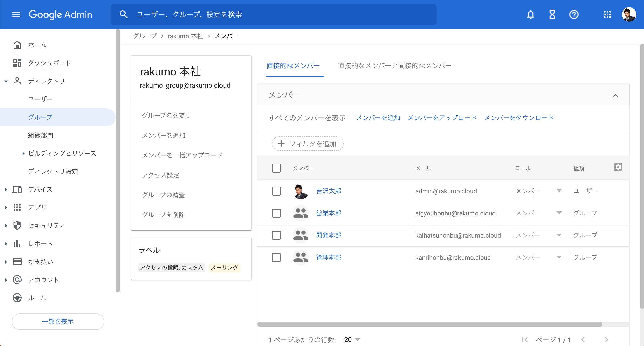Check the 管理本部 row checkbox
Image resolution: width=644 pixels, height=346 pixels.
tap(276, 257)
